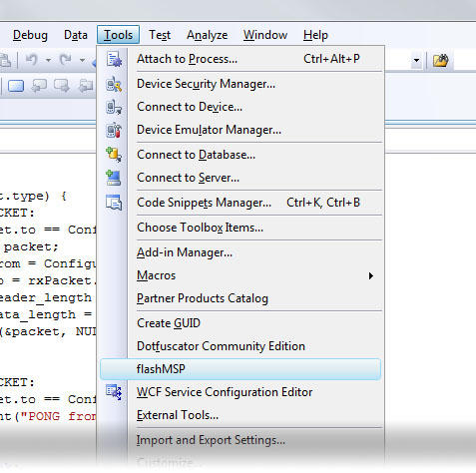Open Device Emulator Manager entry
Viewport: 476px width, 473px height.
[x=240, y=130]
